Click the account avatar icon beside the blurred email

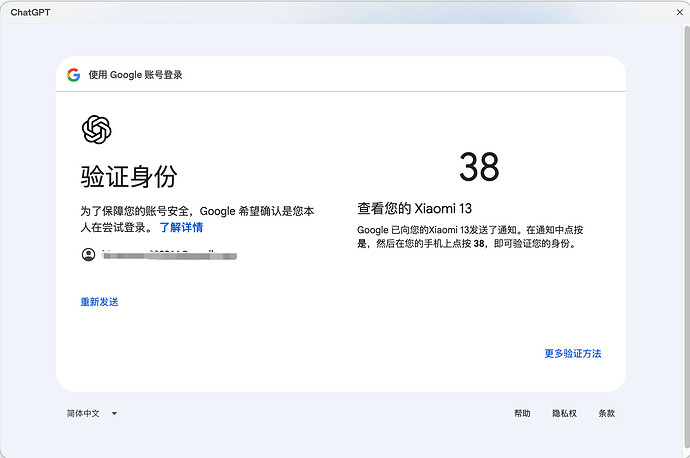tap(88, 254)
